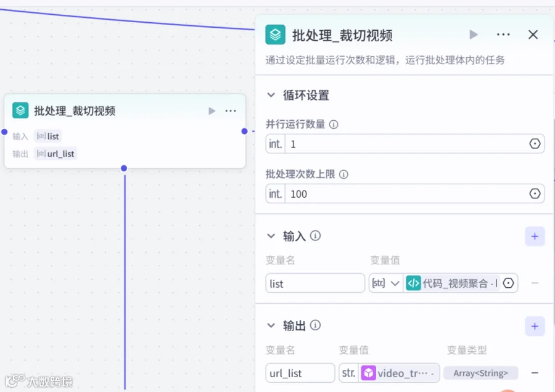Run the 批处理_裁切视频 canvas node
This screenshot has width=555, height=392.
pyautogui.click(x=212, y=111)
